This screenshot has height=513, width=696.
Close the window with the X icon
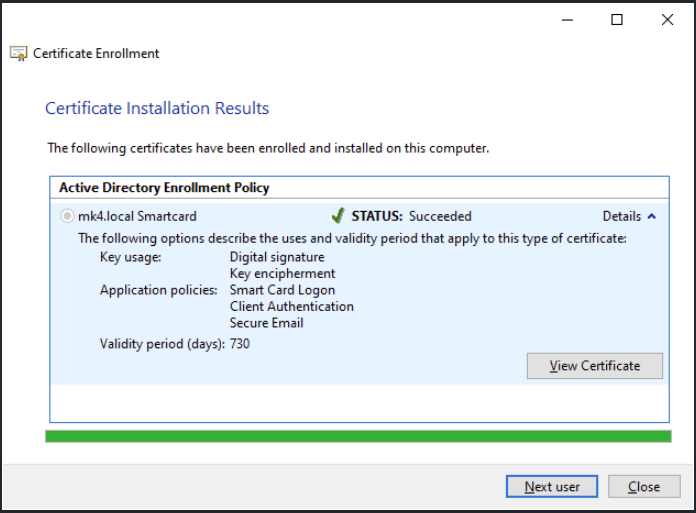667,20
